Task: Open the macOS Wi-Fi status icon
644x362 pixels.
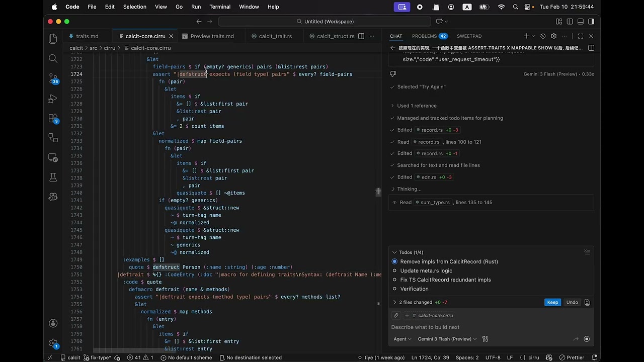Action: click(x=501, y=7)
